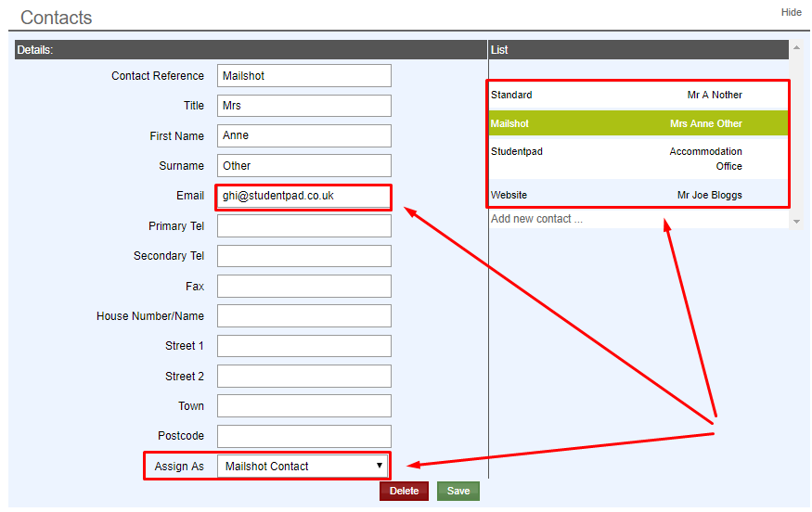Click the House Number/Name field

(x=304, y=315)
